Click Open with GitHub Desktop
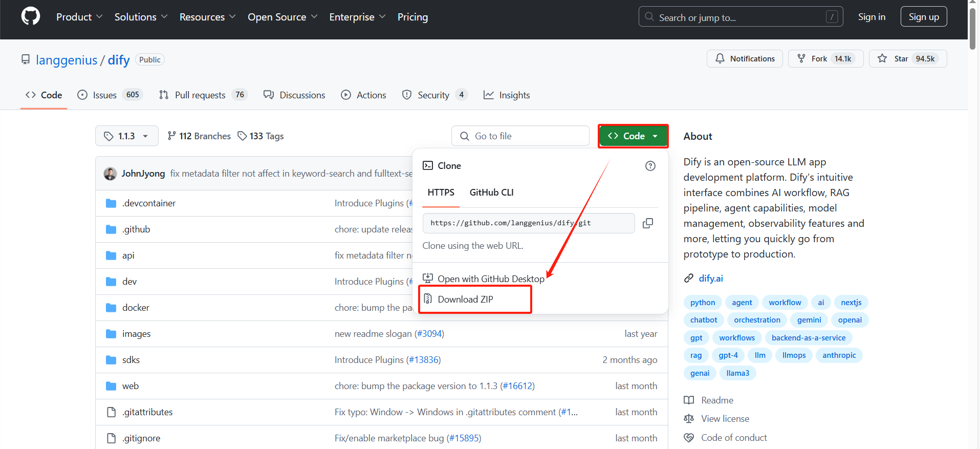 (x=484, y=279)
